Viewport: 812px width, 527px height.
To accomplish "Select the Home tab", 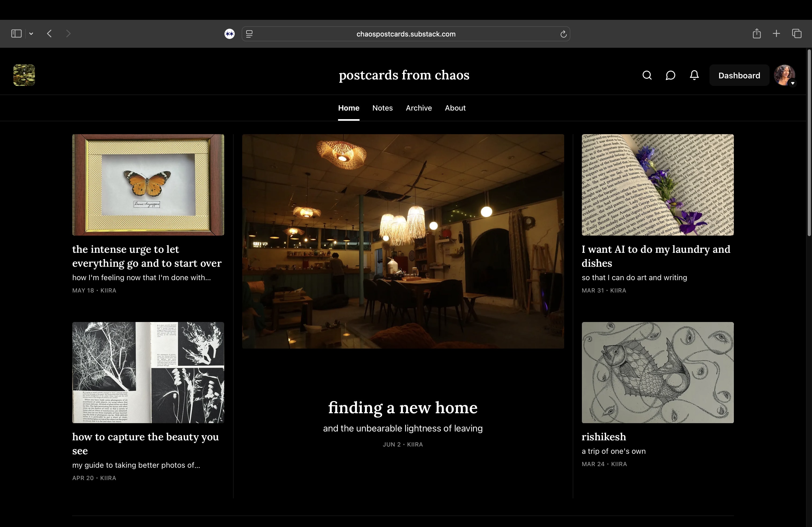I will [x=348, y=108].
